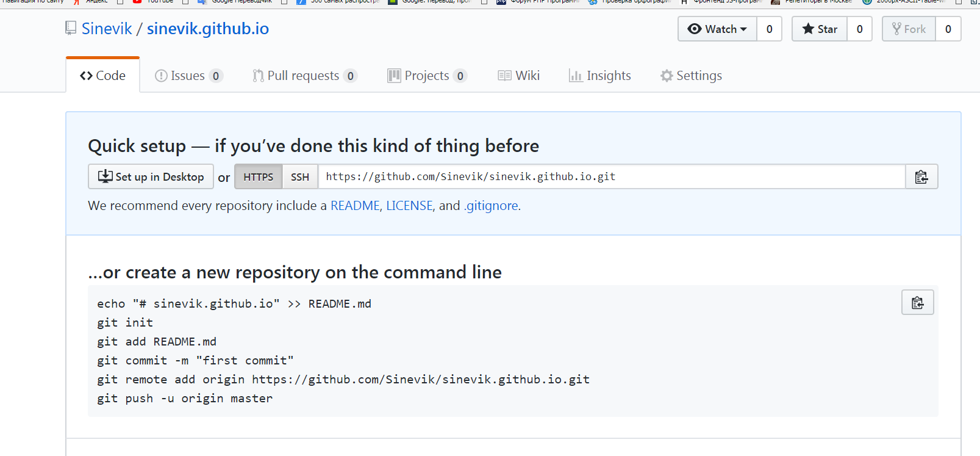Open the Insights tab
This screenshot has width=980, height=456.
(x=600, y=76)
